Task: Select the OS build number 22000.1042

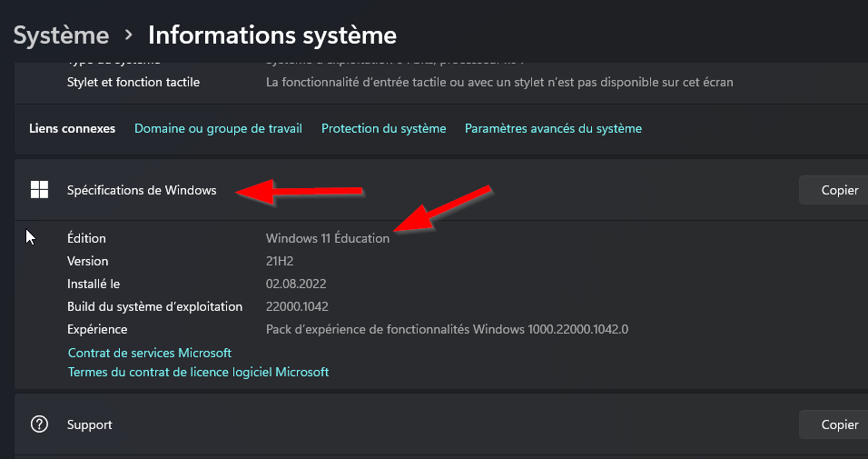Action: pos(297,306)
